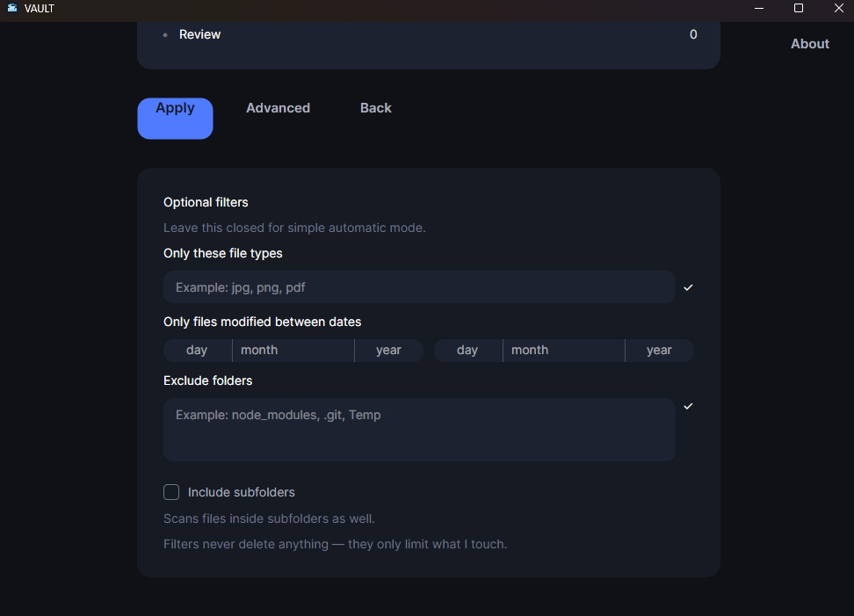Select the end date year field
Image resolution: width=854 pixels, height=616 pixels.
point(659,351)
